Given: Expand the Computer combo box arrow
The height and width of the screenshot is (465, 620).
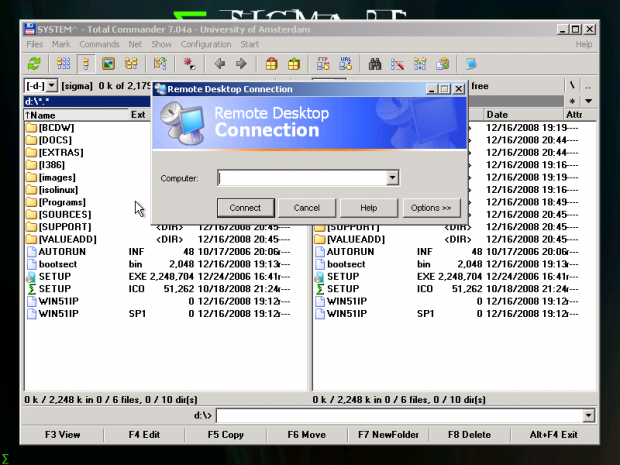Looking at the screenshot, I should pyautogui.click(x=392, y=178).
